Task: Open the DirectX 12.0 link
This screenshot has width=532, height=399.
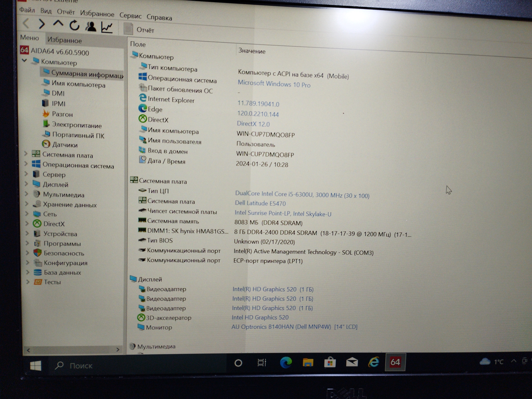Action: 253,124
